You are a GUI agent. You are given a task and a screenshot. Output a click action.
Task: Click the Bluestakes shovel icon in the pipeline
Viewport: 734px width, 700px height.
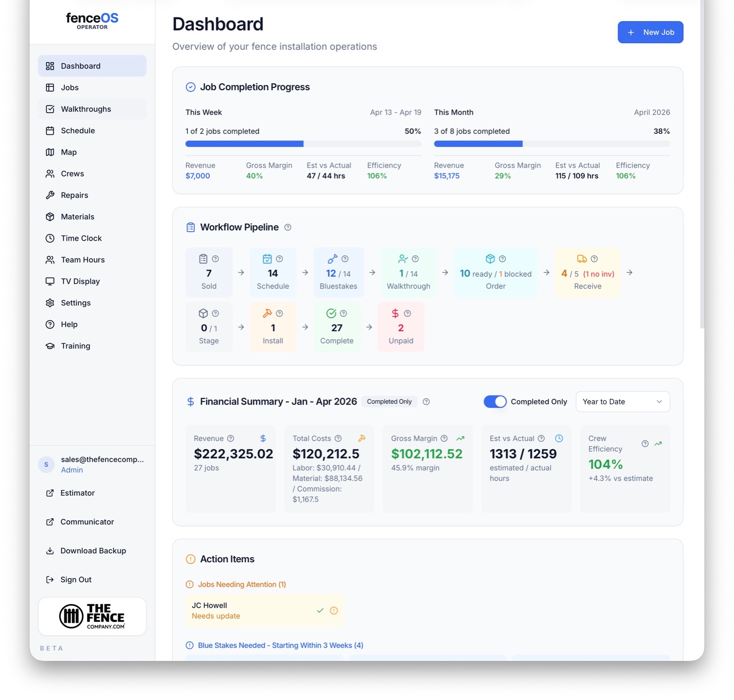pos(332,259)
